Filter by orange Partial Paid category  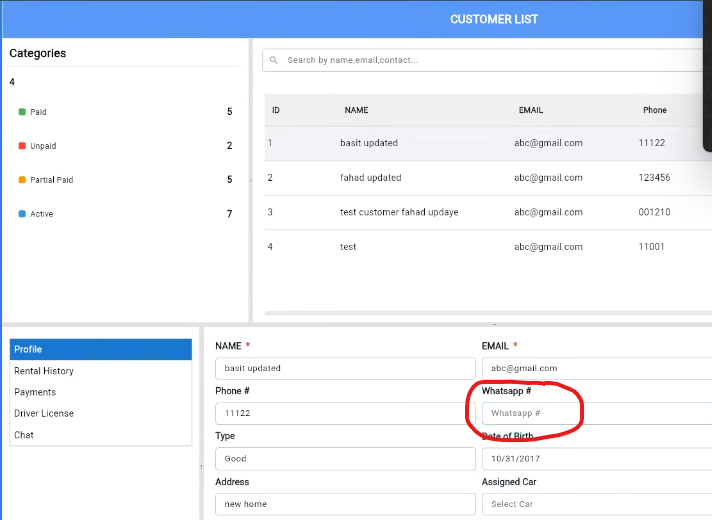[50, 180]
